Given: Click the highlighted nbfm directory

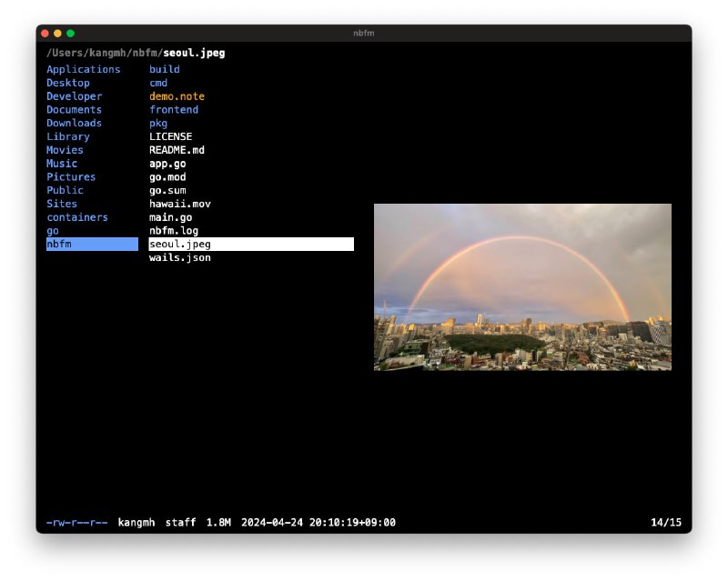Looking at the screenshot, I should (91, 245).
